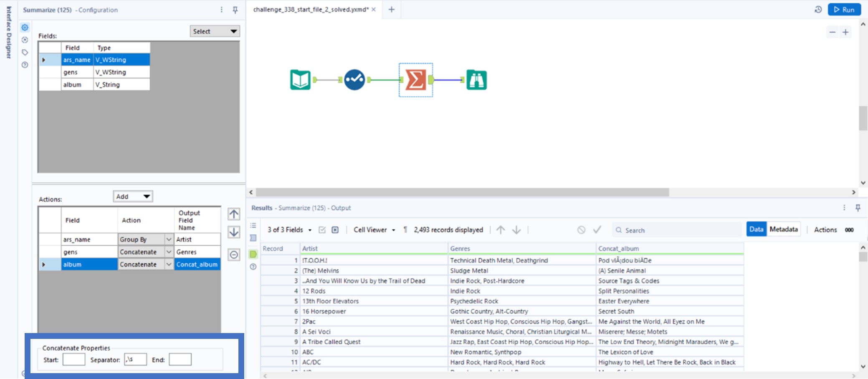This screenshot has height=379, width=868.
Task: Open the 3 of 3 Fields dropdown
Action: point(289,230)
